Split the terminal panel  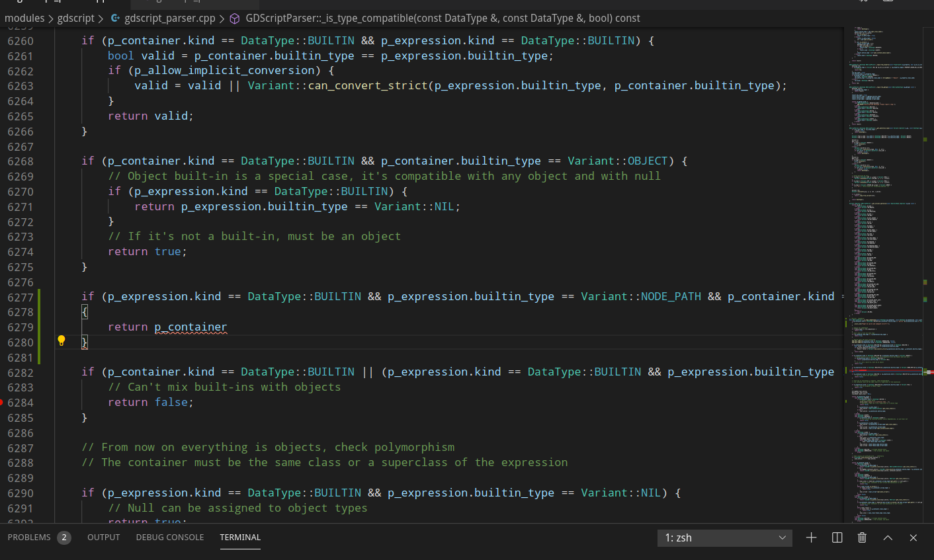837,538
